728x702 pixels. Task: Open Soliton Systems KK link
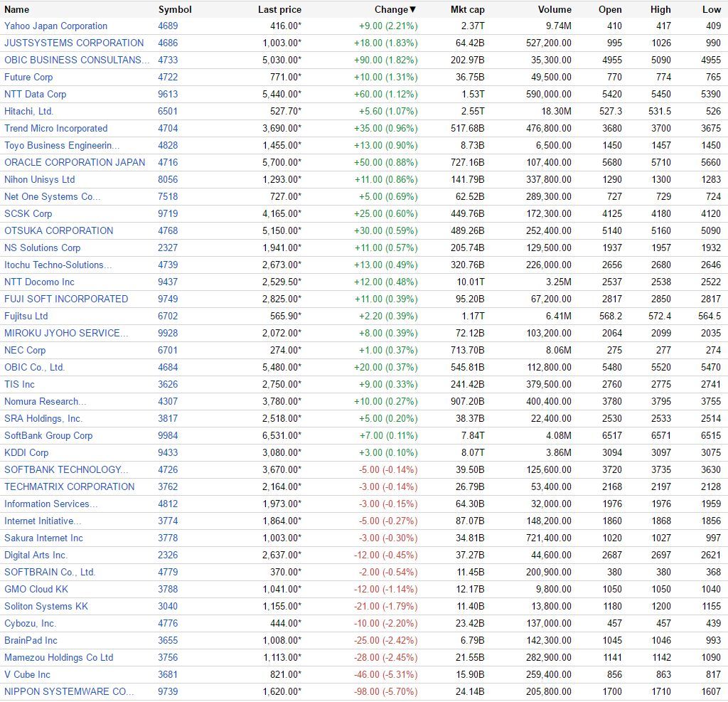(46, 607)
